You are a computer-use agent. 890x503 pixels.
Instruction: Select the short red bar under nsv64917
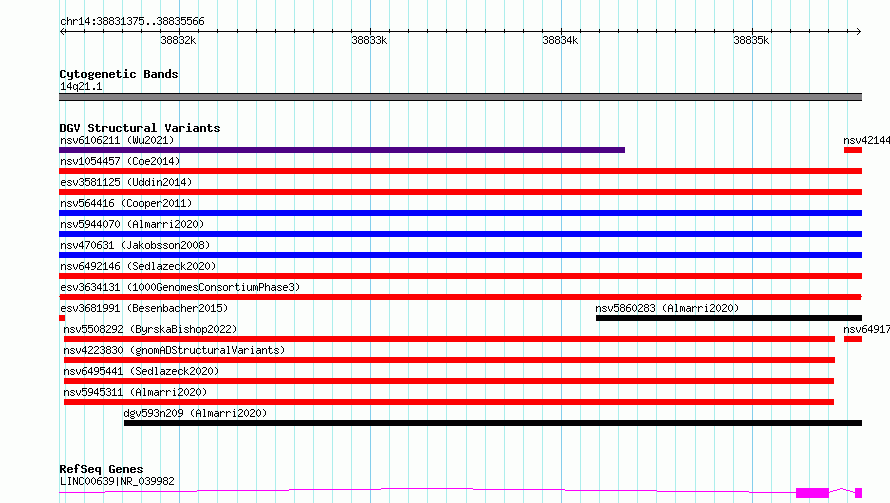click(853, 339)
